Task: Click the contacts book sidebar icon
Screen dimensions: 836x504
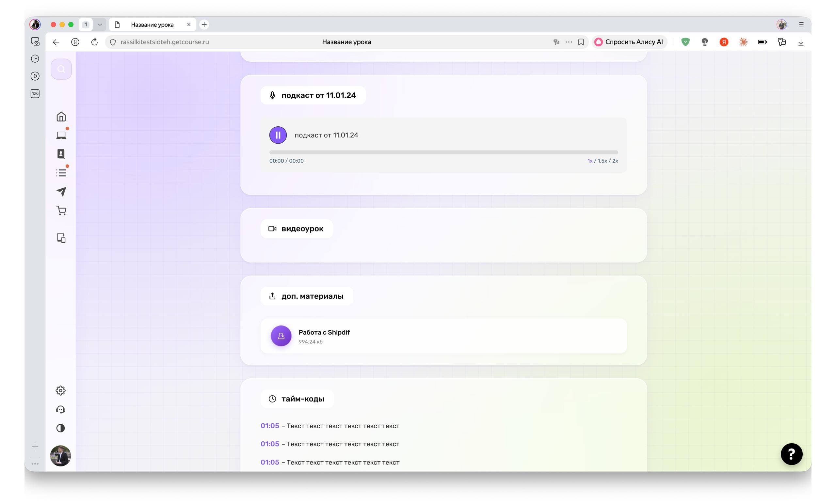Action: pyautogui.click(x=61, y=154)
